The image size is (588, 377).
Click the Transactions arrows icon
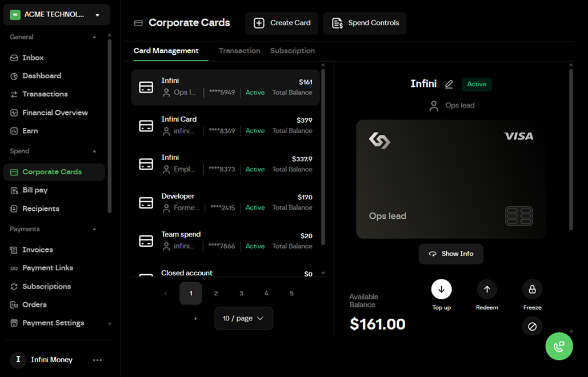13,94
